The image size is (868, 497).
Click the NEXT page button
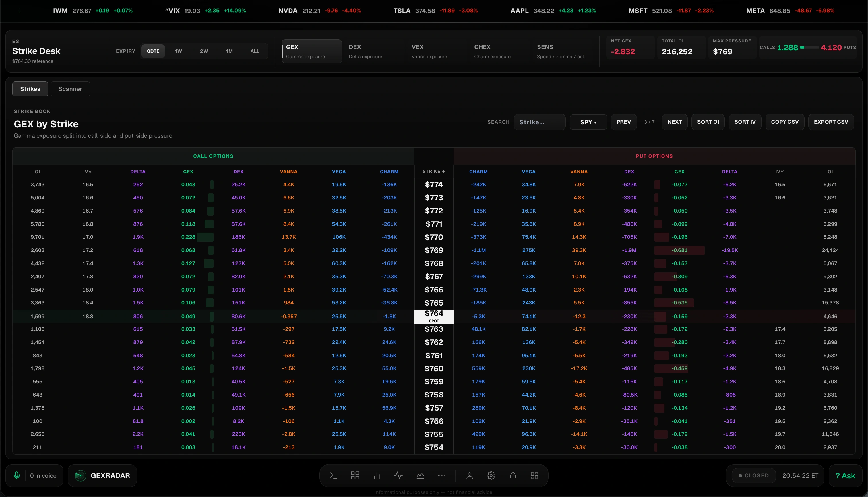pos(674,122)
